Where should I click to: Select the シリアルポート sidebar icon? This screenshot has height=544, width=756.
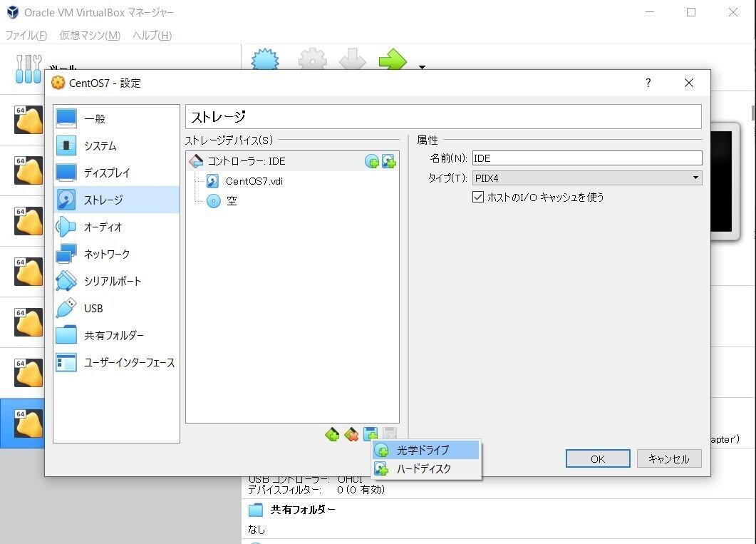pyautogui.click(x=65, y=281)
